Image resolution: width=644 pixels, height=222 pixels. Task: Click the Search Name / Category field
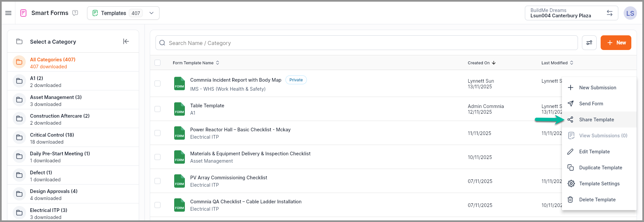pos(367,43)
